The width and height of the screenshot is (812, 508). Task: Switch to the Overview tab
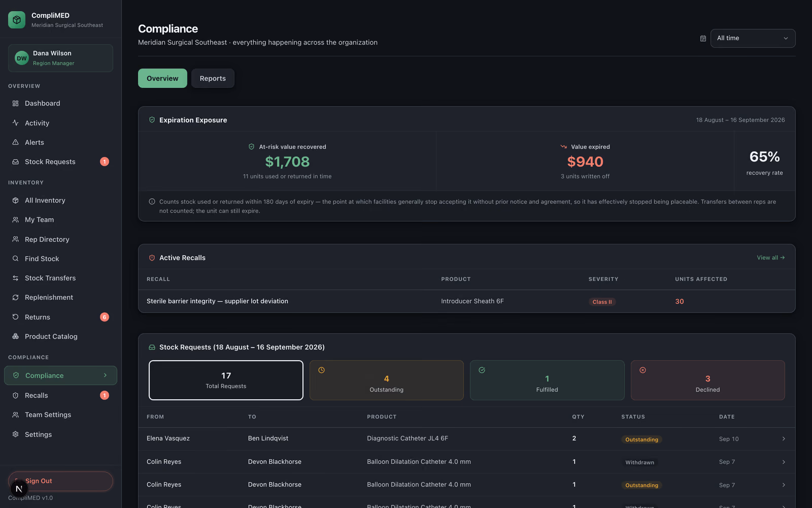pyautogui.click(x=162, y=78)
